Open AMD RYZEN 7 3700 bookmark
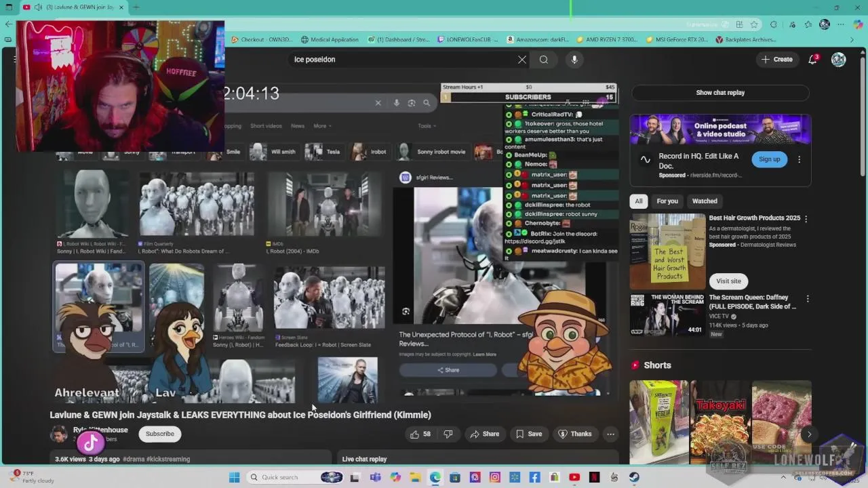868x488 pixels. pos(607,39)
